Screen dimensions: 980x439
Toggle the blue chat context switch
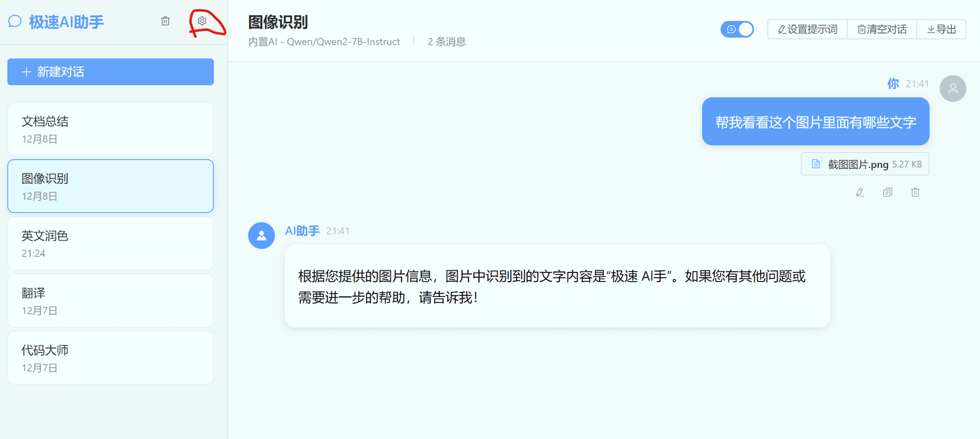point(737,29)
